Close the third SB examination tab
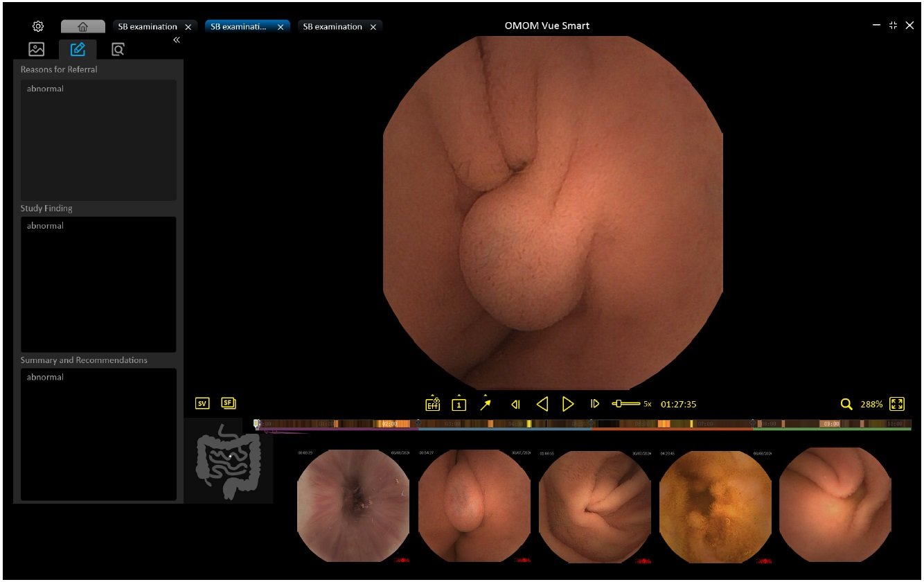Image resolution: width=924 pixels, height=582 pixels. pos(373,27)
